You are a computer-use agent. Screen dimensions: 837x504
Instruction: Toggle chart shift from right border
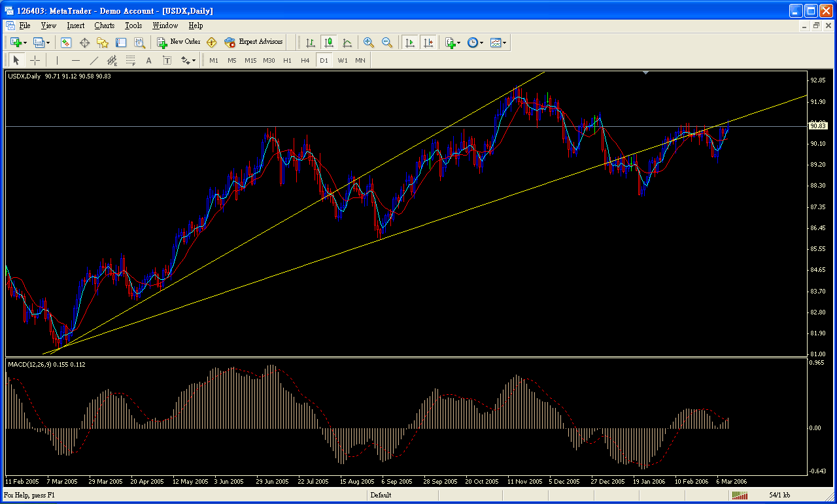point(428,42)
